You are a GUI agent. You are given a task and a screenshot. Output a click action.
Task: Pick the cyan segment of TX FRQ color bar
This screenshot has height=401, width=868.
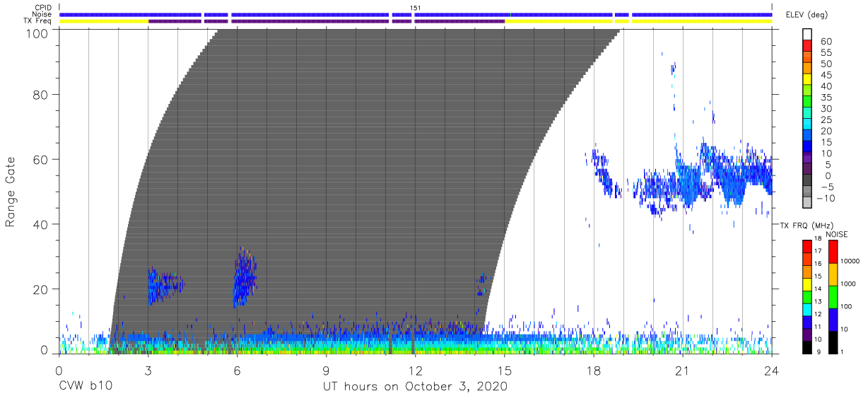click(806, 309)
